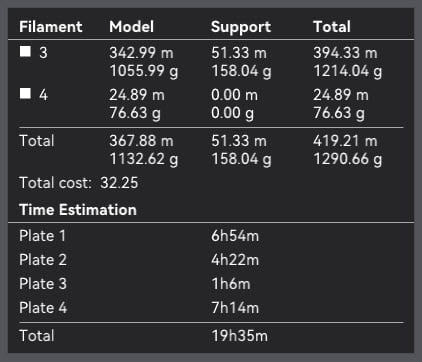Click Plate 2 time 4h22m
422x362 pixels.
[x=235, y=260]
